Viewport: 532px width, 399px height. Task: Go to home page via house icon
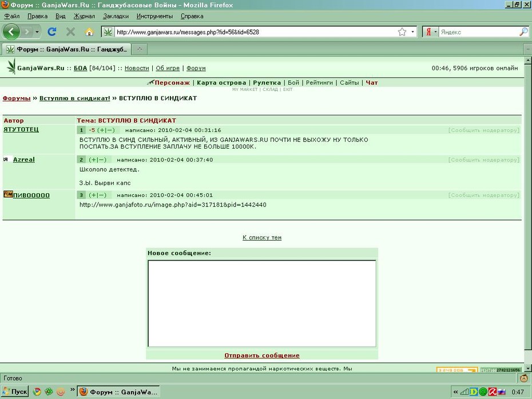(x=89, y=32)
